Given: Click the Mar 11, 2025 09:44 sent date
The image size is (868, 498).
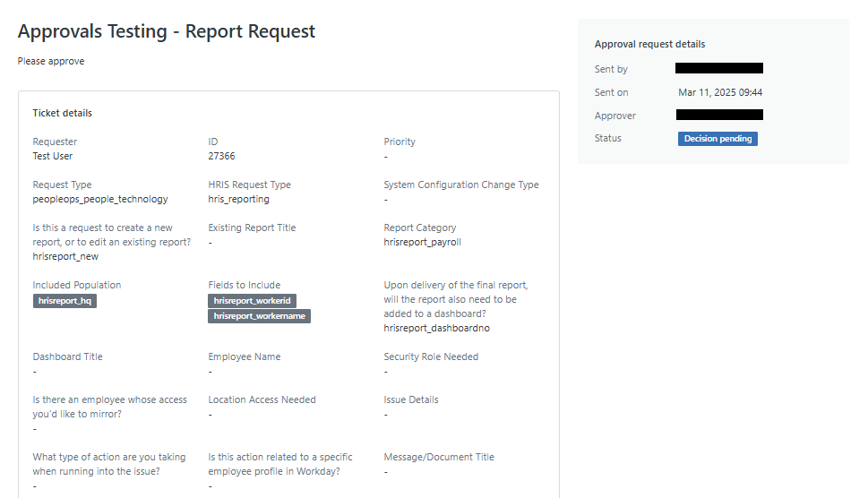Looking at the screenshot, I should coord(720,92).
